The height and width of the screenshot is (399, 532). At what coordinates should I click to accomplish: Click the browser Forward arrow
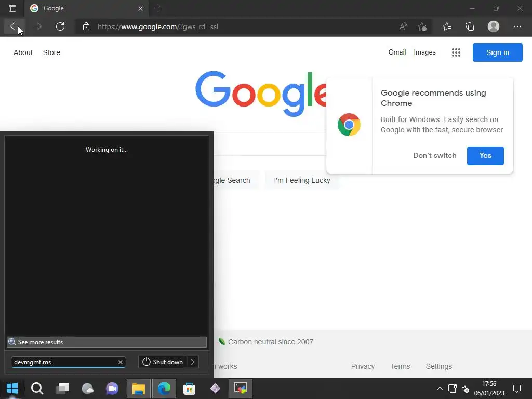[37, 26]
